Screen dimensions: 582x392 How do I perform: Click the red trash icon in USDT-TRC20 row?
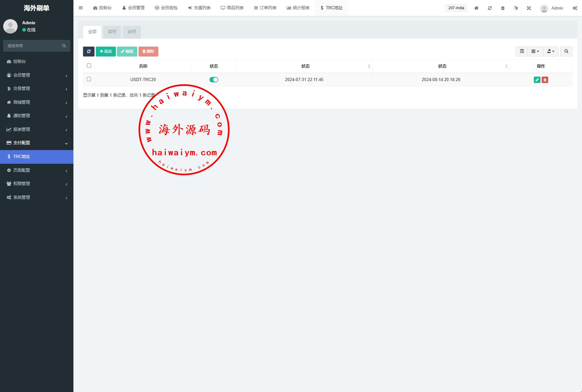click(545, 80)
